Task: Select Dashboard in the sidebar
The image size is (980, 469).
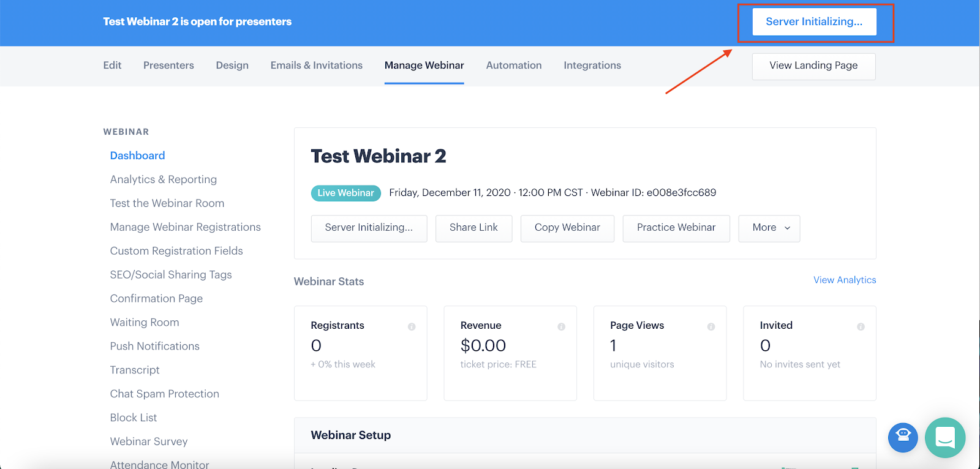Action: pyautogui.click(x=137, y=156)
